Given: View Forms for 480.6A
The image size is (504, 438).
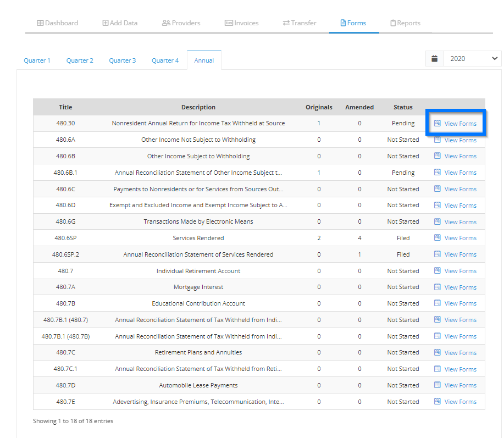Looking at the screenshot, I should tap(455, 140).
